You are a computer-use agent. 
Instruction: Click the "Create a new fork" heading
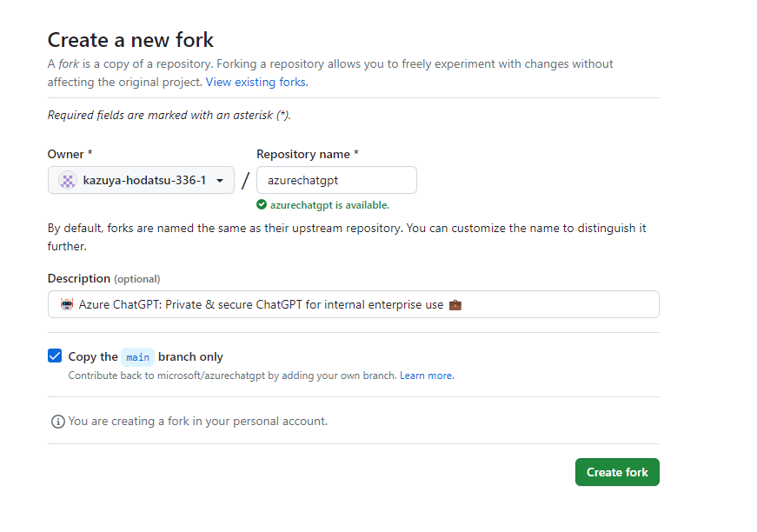tap(130, 40)
